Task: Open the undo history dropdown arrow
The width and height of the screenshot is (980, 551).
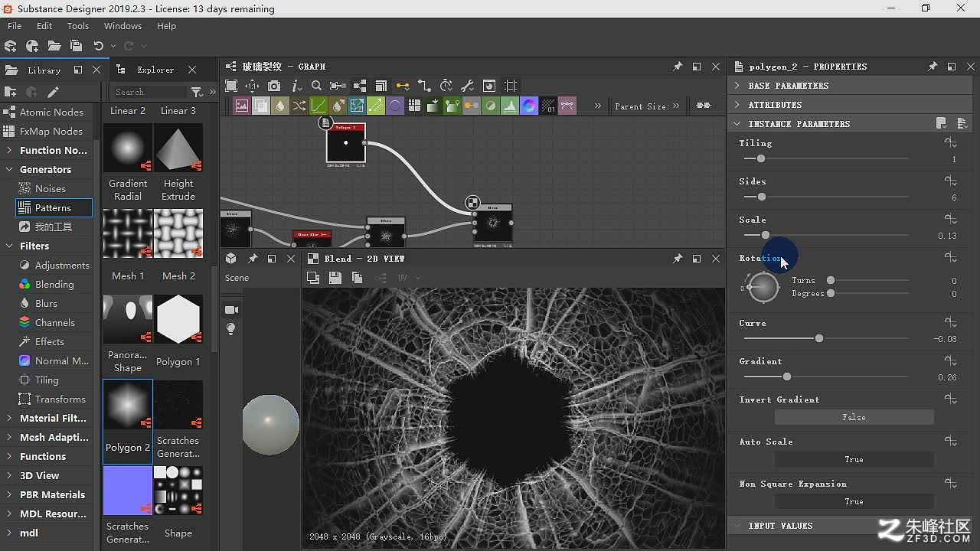Action: [x=113, y=46]
